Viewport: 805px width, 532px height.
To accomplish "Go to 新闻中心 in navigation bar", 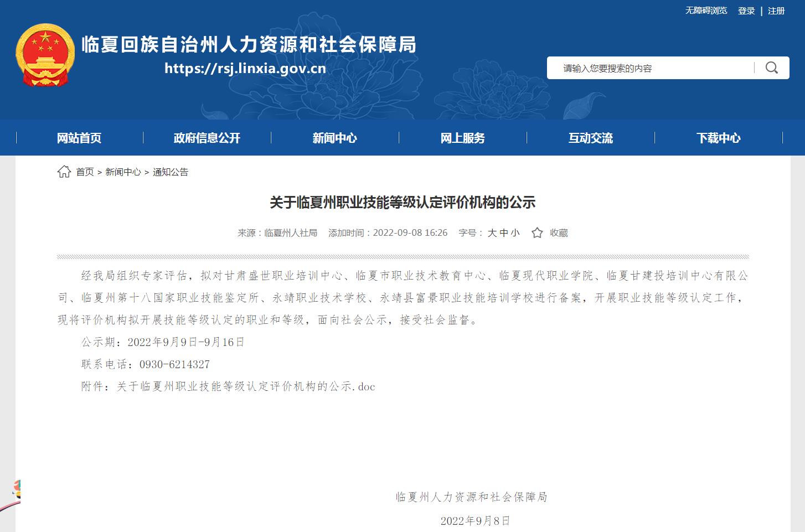I will tap(335, 138).
